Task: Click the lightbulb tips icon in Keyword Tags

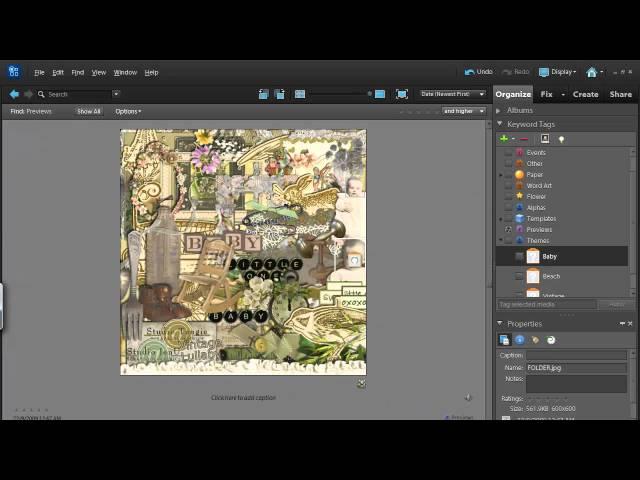Action: point(561,138)
